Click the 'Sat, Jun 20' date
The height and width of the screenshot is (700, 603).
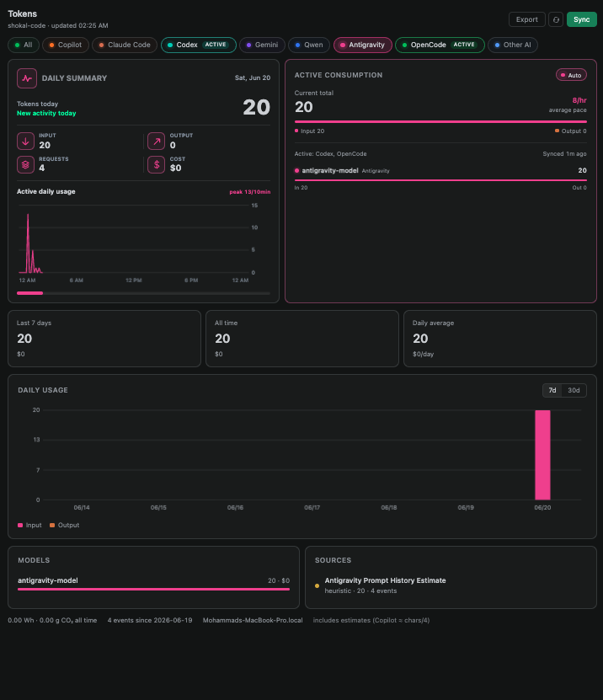(x=253, y=77)
